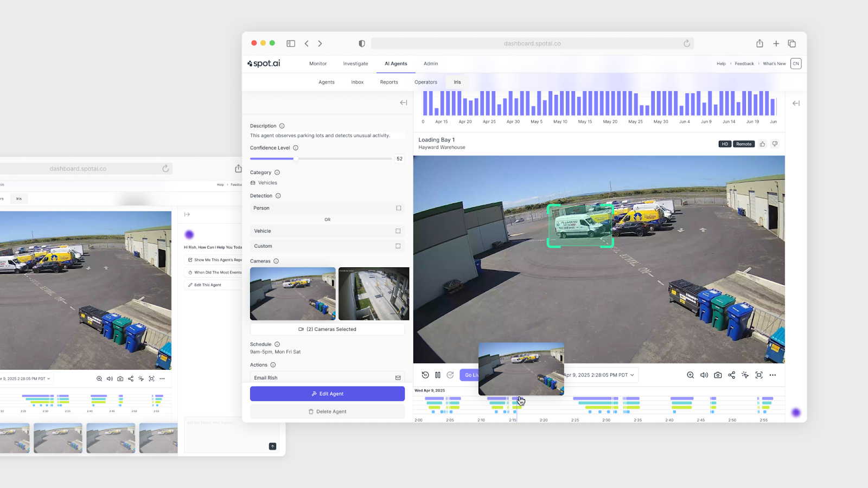Rewind the footage by 10 seconds

click(x=425, y=375)
